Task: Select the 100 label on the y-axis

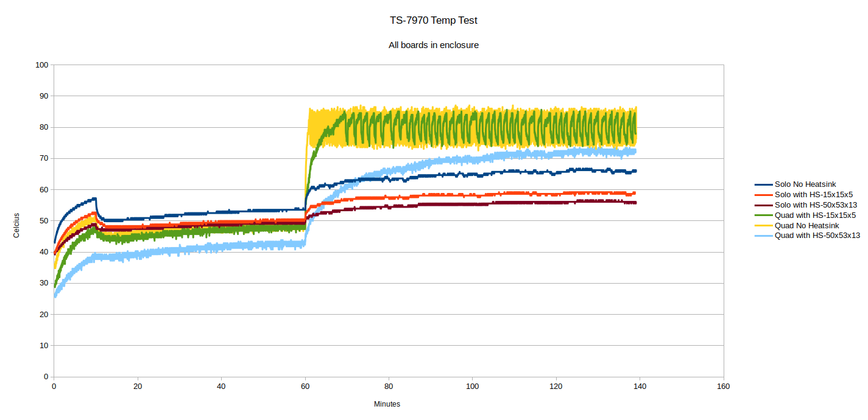Action: [x=41, y=65]
